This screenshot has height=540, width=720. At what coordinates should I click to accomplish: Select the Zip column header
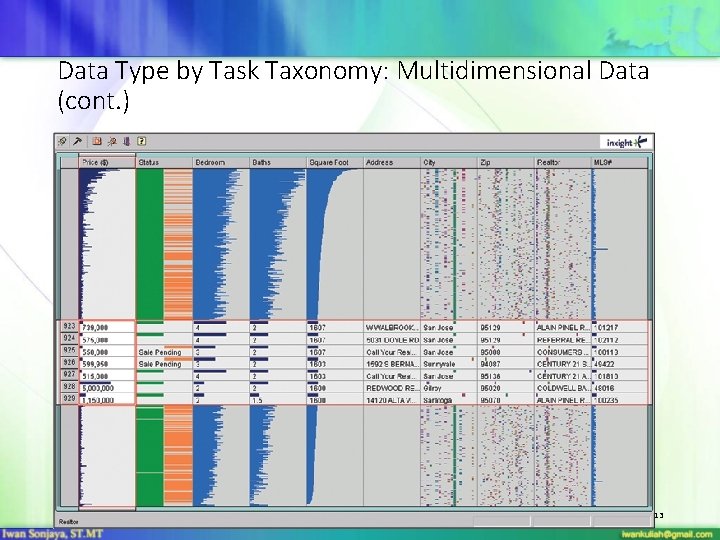click(506, 162)
